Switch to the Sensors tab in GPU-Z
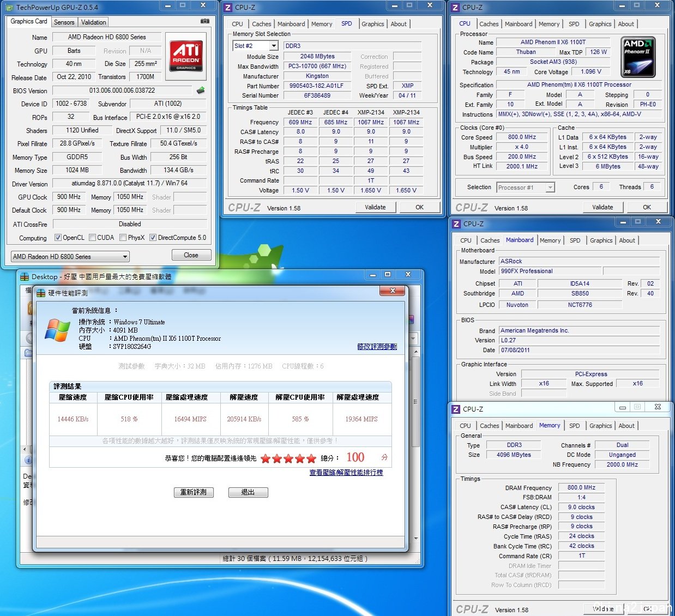The height and width of the screenshot is (616, 675). click(x=64, y=22)
